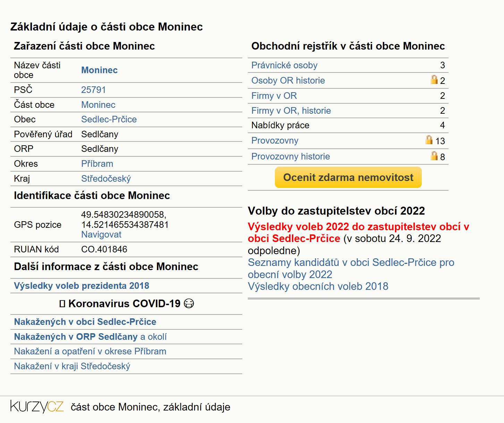This screenshot has height=423, width=504.
Task: Open the Sedlec-Prčice municipality link
Action: (x=109, y=119)
